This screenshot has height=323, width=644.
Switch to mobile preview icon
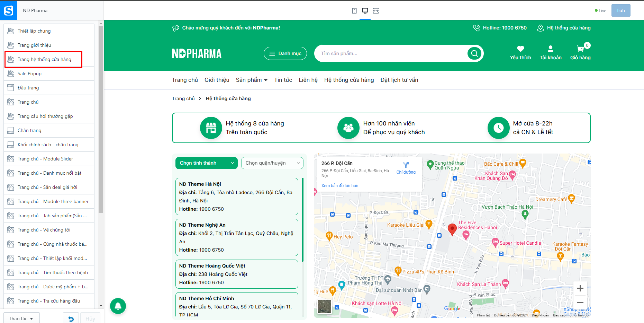click(354, 11)
